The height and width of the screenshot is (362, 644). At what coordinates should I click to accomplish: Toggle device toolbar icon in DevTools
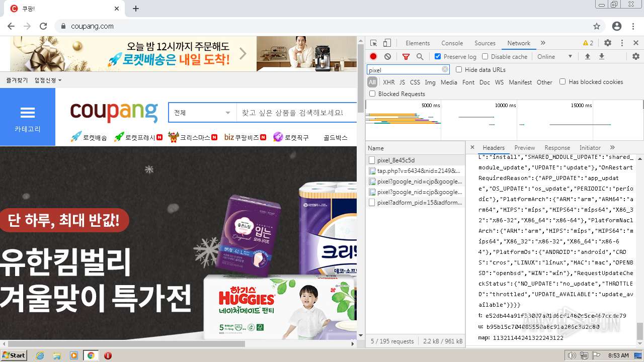tap(387, 43)
